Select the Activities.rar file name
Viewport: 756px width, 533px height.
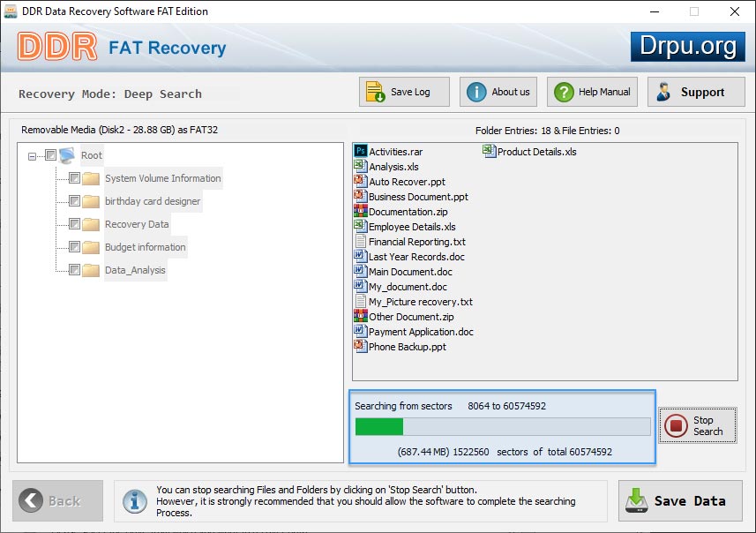pos(396,152)
